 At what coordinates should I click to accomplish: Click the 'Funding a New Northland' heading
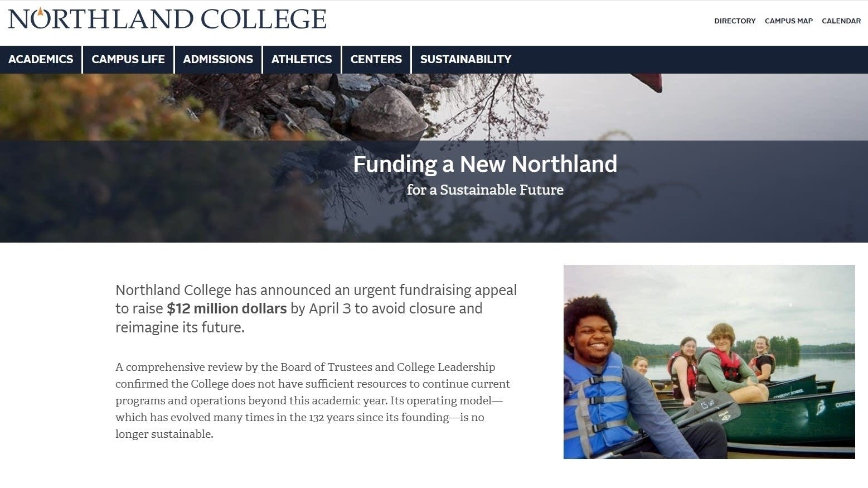485,164
